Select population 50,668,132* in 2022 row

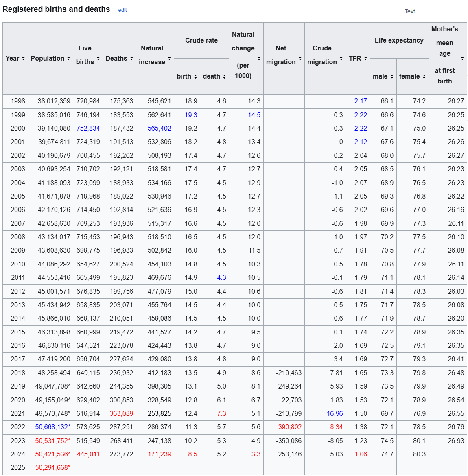pyautogui.click(x=53, y=427)
